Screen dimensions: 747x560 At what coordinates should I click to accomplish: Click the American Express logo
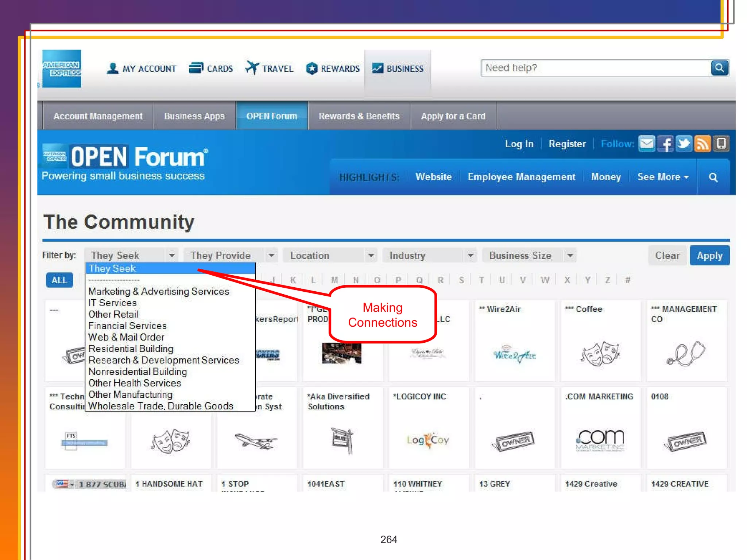pos(62,69)
